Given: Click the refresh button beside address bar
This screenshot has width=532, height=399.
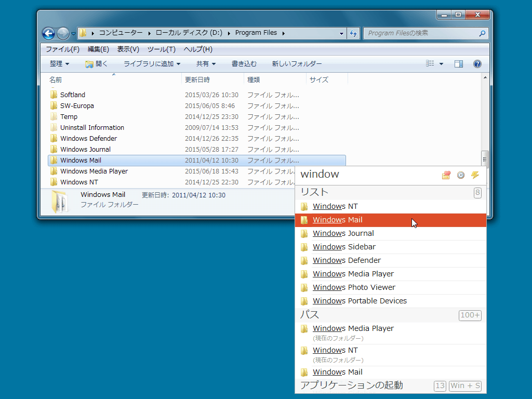Looking at the screenshot, I should click(353, 33).
